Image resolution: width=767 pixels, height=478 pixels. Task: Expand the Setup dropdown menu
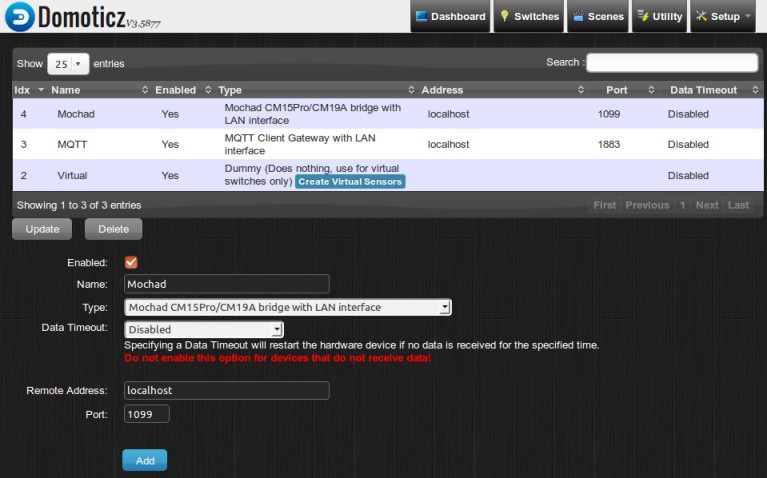point(723,16)
